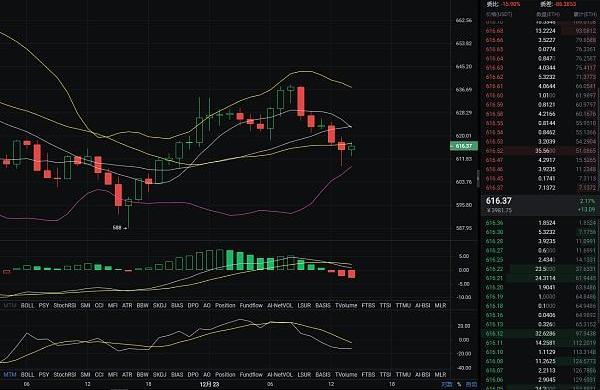Open the highlighted MTM indicator tab
The height and width of the screenshot is (390, 600).
10,374
